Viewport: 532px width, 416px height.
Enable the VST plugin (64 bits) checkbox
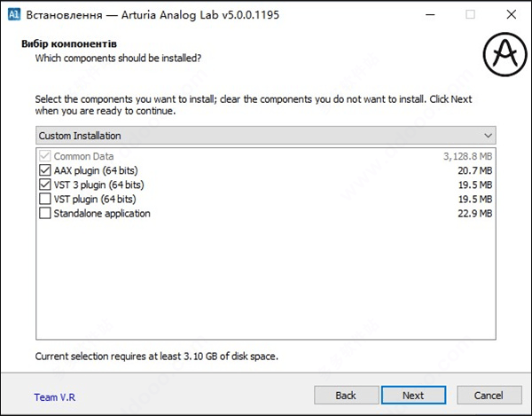(x=45, y=199)
